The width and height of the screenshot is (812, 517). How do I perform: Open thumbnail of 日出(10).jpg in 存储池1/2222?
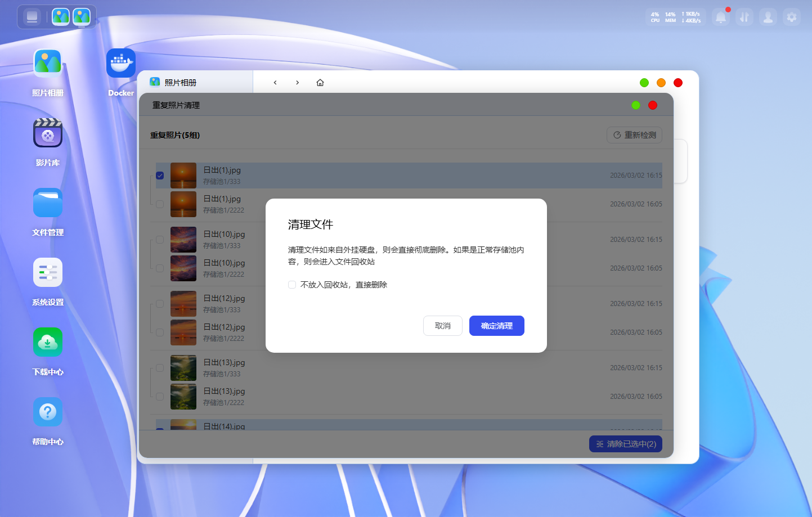pyautogui.click(x=183, y=268)
